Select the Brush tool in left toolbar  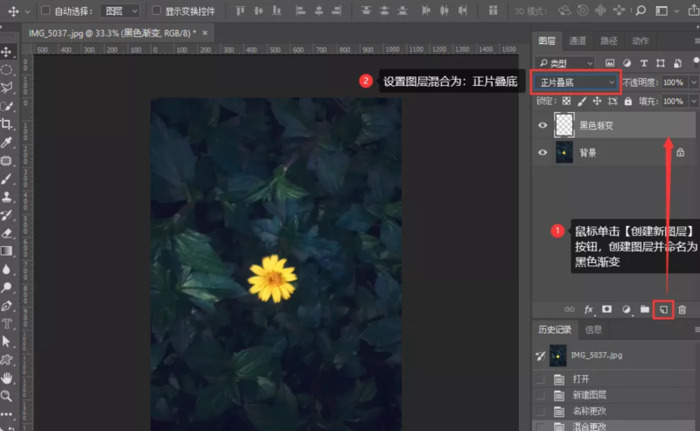pos(6,179)
